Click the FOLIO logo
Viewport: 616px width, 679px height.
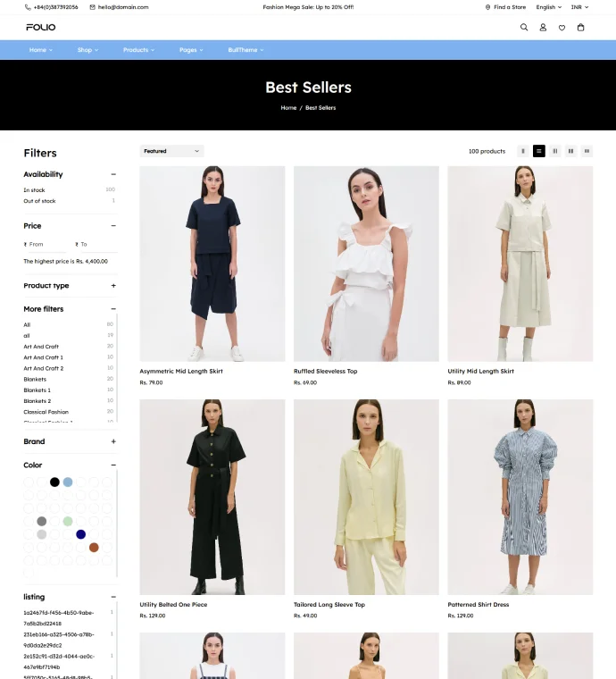tap(41, 28)
